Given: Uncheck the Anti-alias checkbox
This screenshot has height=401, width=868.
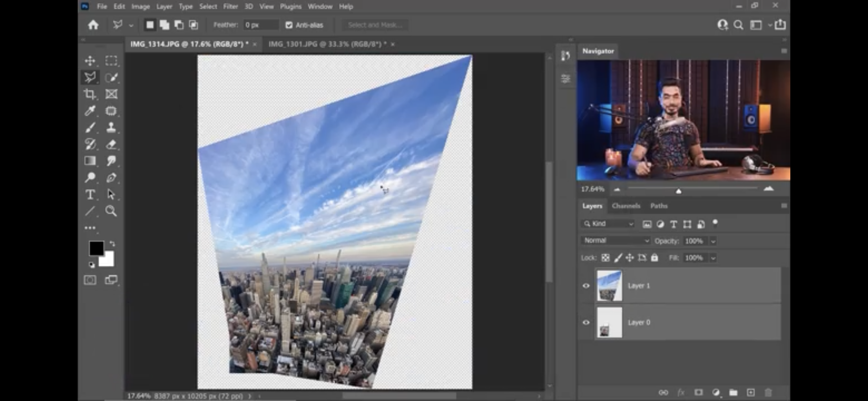Looking at the screenshot, I should point(289,25).
